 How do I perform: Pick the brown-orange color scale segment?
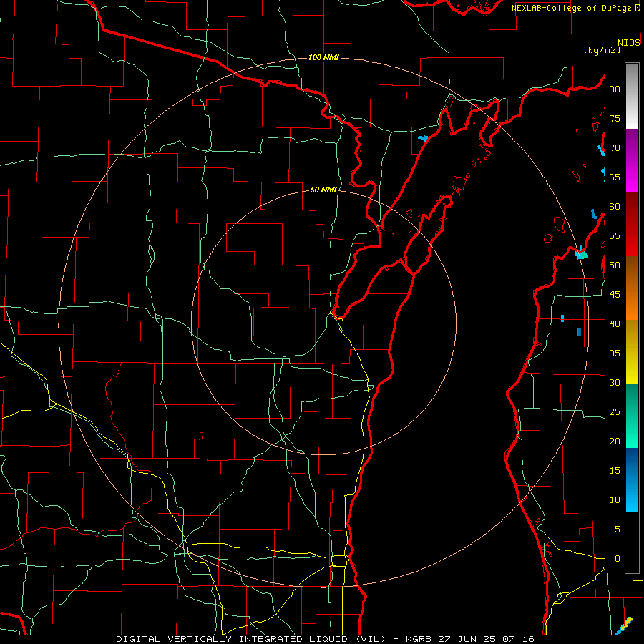click(632, 288)
